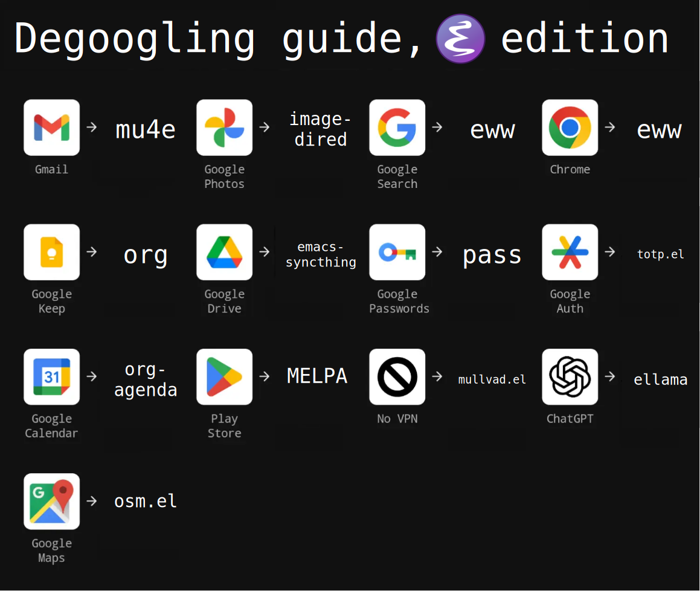Click the MELPA label
Screen dimensions: 700x591
(317, 376)
